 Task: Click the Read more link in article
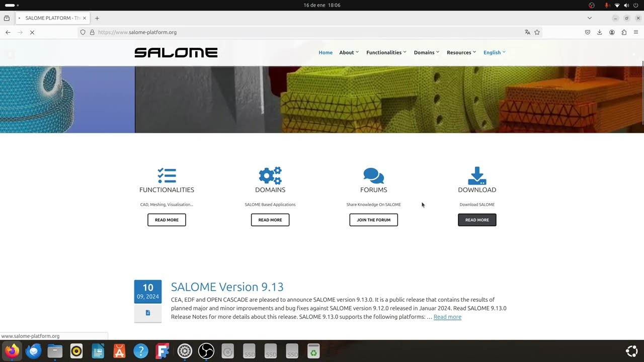click(447, 317)
